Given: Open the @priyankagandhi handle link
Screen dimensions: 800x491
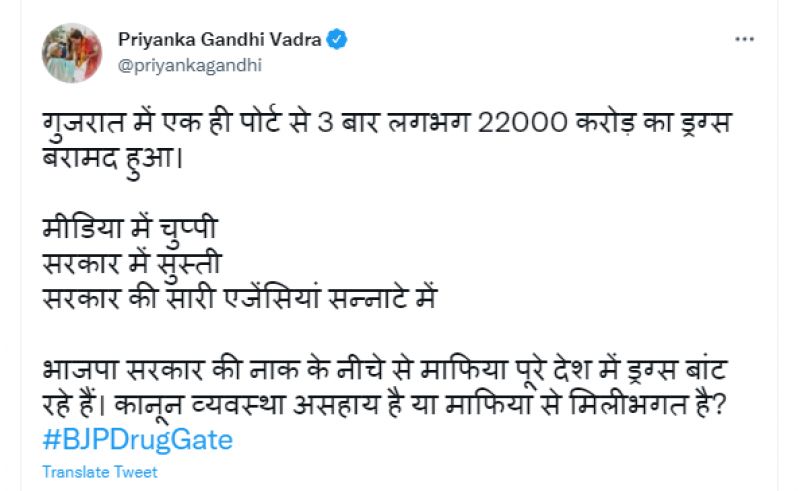Looking at the screenshot, I should tap(175, 64).
